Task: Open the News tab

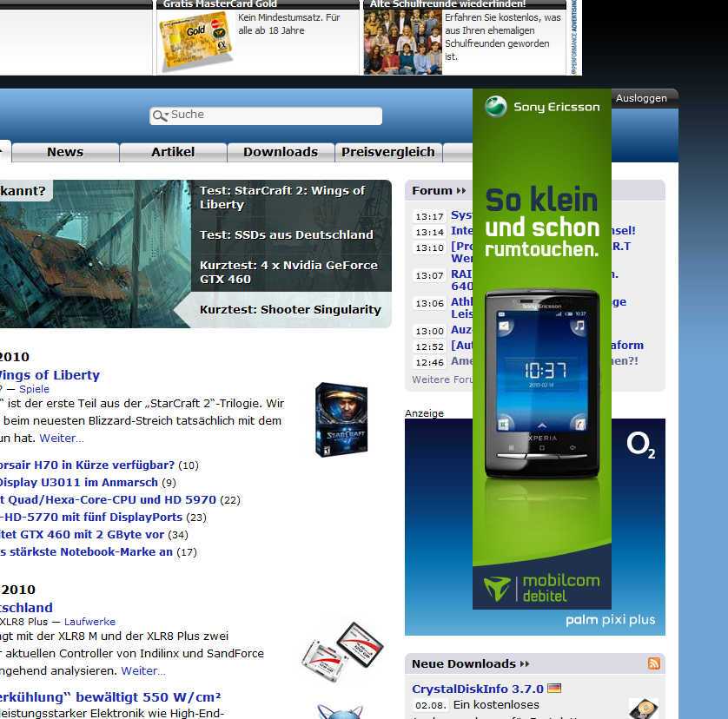Action: point(65,152)
